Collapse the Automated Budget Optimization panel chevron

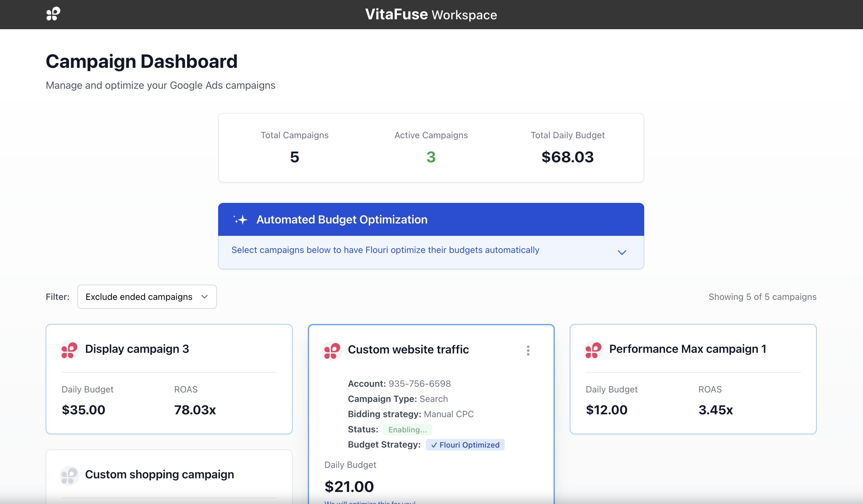tap(622, 252)
